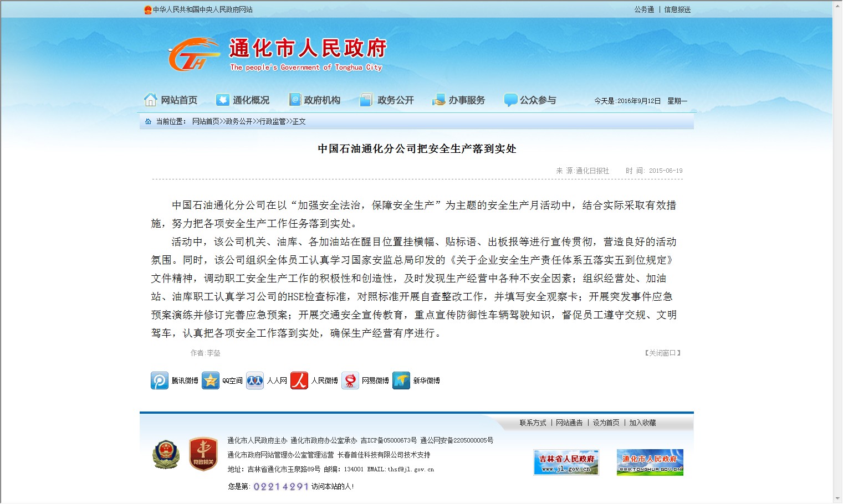
Task: Open the 网站首页 navigation menu item
Action: coord(171,100)
